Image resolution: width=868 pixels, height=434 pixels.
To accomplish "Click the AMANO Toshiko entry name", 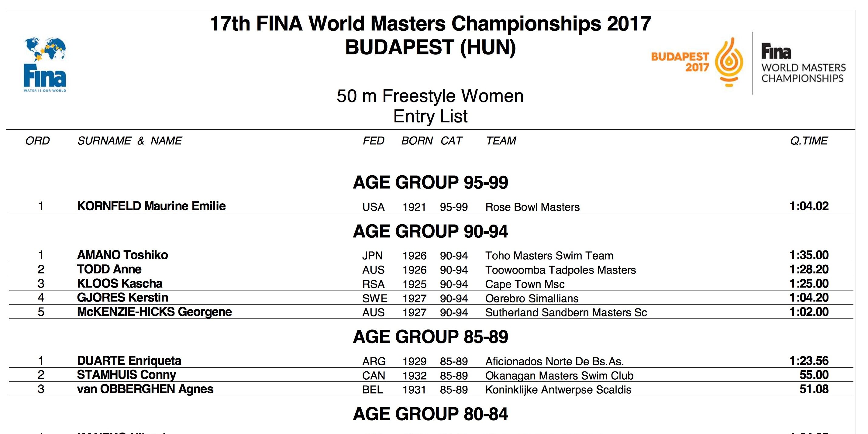I will 122,255.
